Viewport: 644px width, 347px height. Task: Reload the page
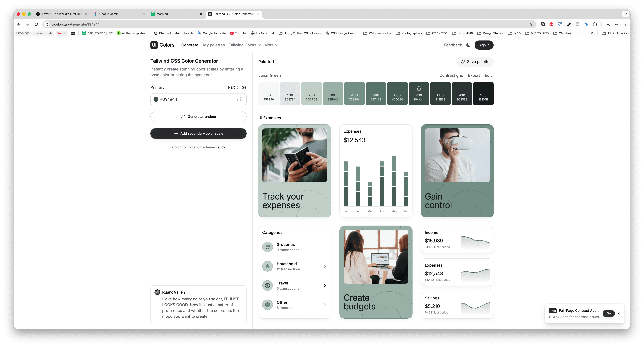point(36,24)
